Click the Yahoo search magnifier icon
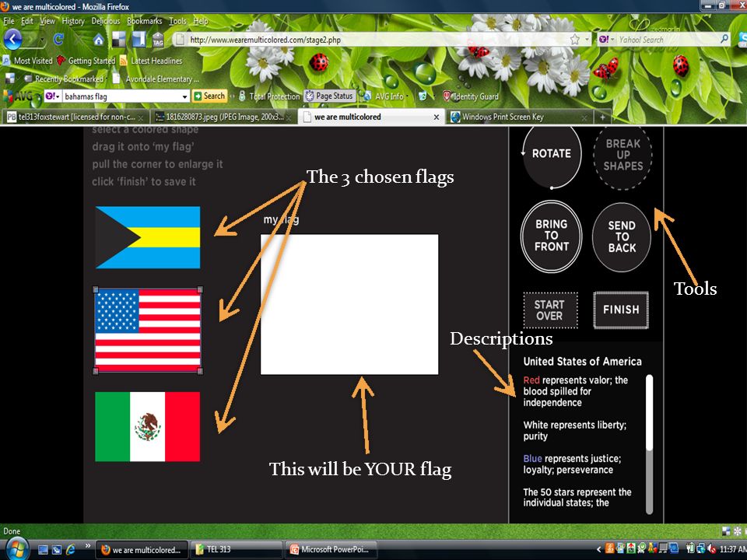This screenshot has width=747, height=560. tap(724, 39)
